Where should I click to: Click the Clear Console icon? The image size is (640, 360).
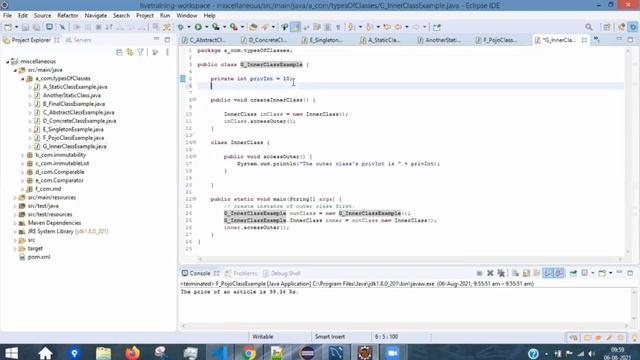(x=515, y=273)
